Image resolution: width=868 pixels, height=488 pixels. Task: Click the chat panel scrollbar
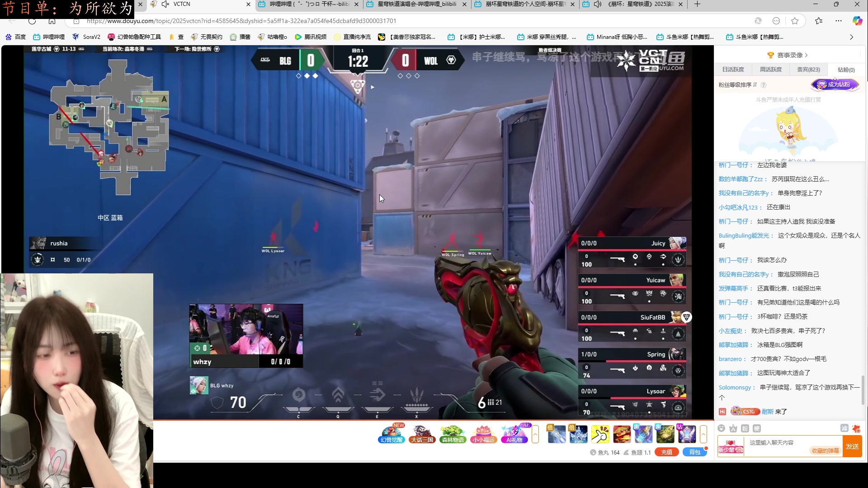tap(863, 390)
